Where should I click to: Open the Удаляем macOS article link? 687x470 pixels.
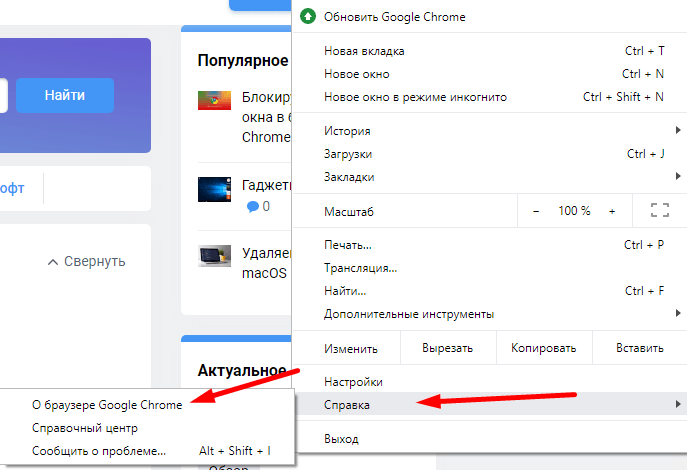pyautogui.click(x=266, y=263)
